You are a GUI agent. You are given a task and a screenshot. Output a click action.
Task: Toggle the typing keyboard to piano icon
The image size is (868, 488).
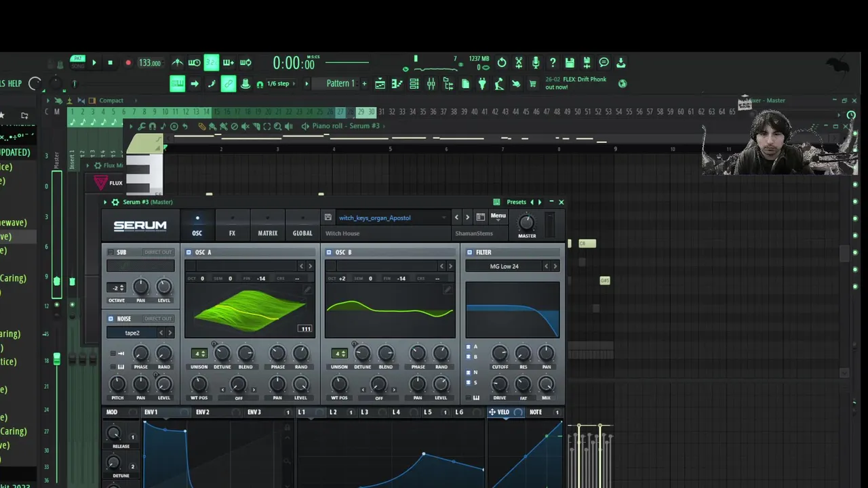[x=177, y=84]
